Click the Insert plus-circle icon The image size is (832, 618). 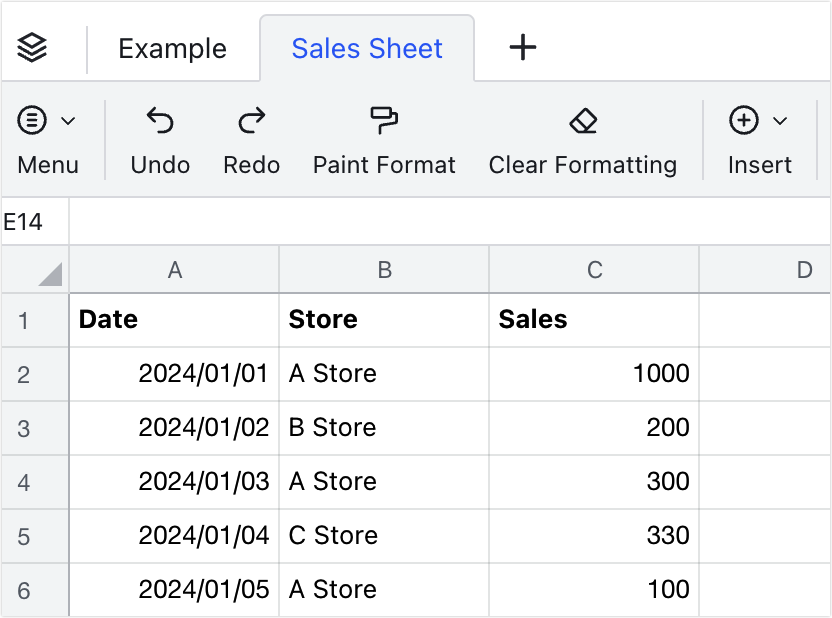pyautogui.click(x=743, y=121)
